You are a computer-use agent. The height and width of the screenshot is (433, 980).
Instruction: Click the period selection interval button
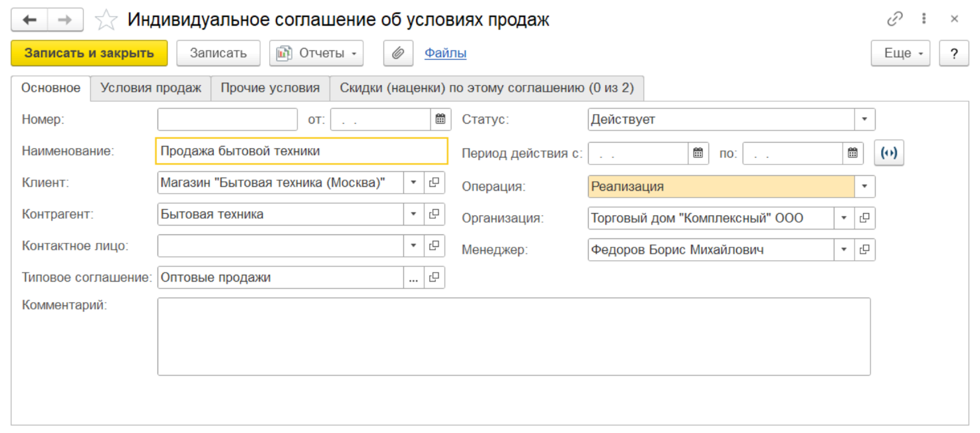point(889,153)
